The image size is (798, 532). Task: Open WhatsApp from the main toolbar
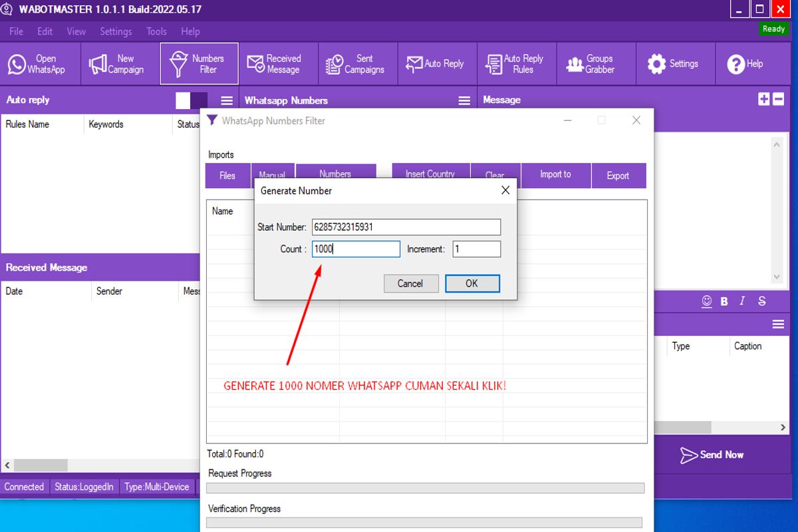coord(41,64)
